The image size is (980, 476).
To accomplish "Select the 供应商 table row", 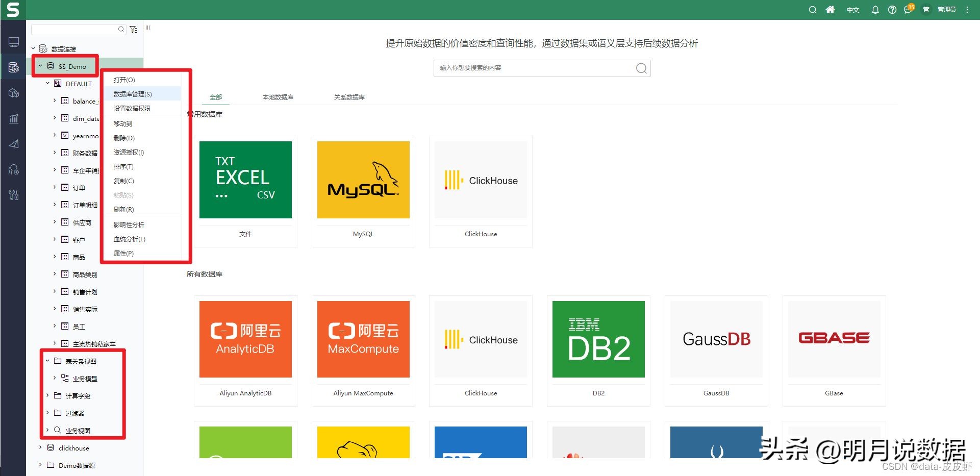I will 82,222.
